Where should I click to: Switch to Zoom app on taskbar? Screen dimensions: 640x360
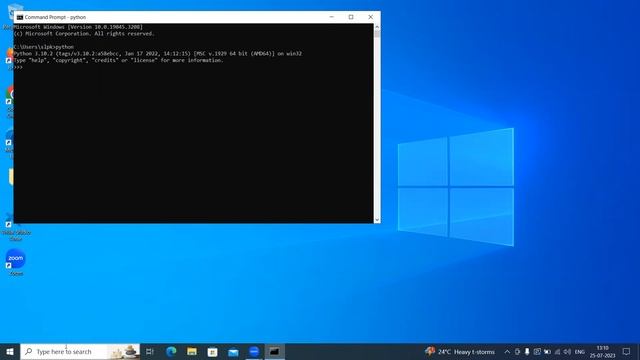click(x=254, y=351)
